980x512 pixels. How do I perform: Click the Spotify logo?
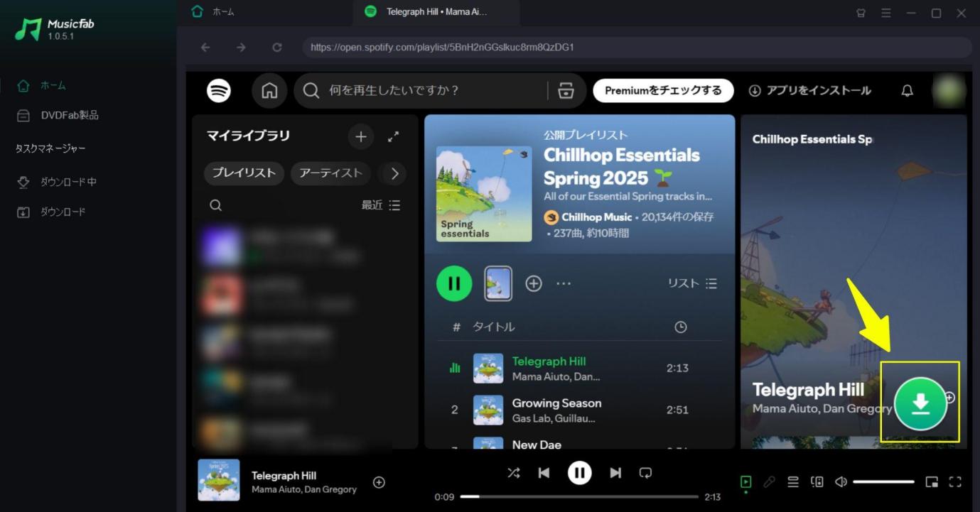click(219, 90)
